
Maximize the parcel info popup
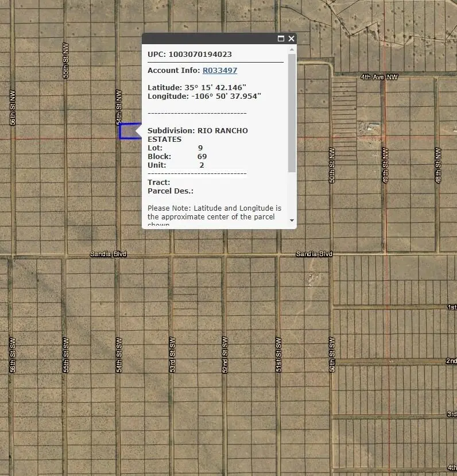pos(281,38)
